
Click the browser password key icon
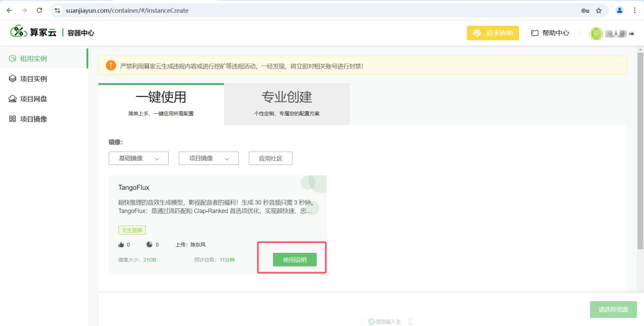585,10
